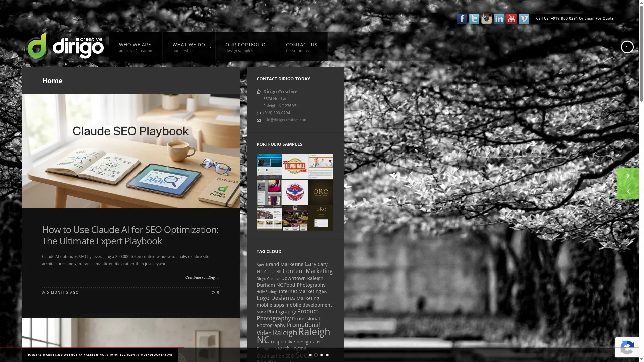Select the Promotional Video tag
Viewport: 644px width, 362px height.
[x=288, y=329]
